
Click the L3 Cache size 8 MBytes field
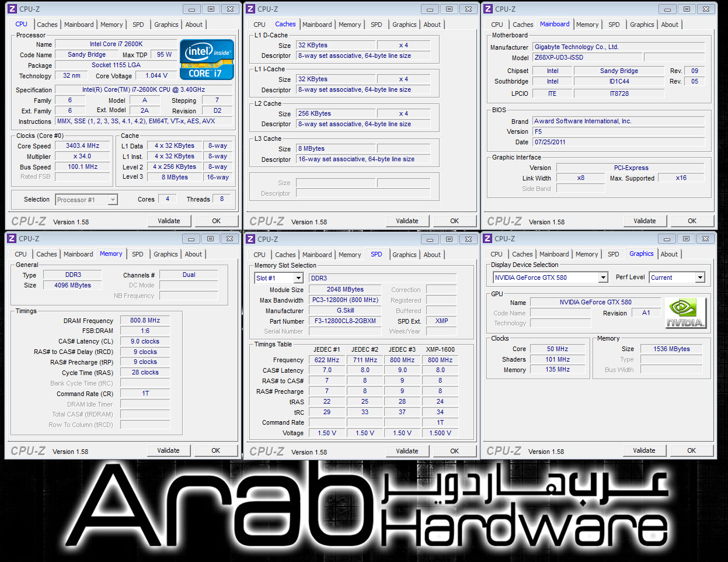[x=336, y=148]
